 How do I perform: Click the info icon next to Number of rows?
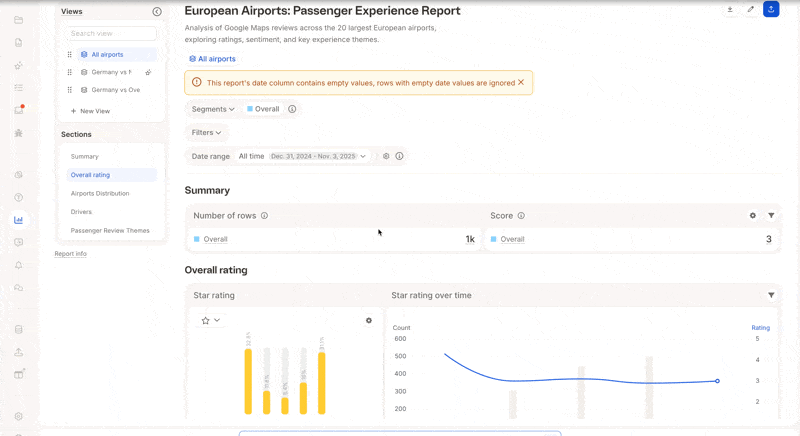[264, 216]
